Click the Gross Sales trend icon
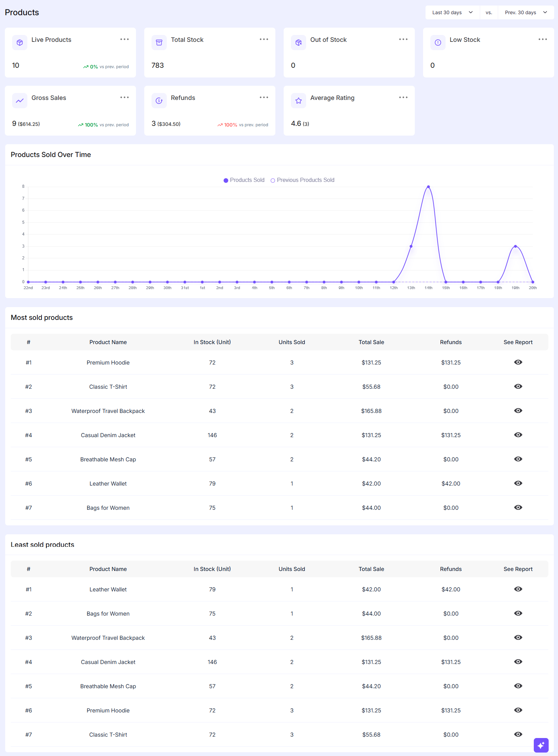558x756 pixels. pyautogui.click(x=20, y=101)
